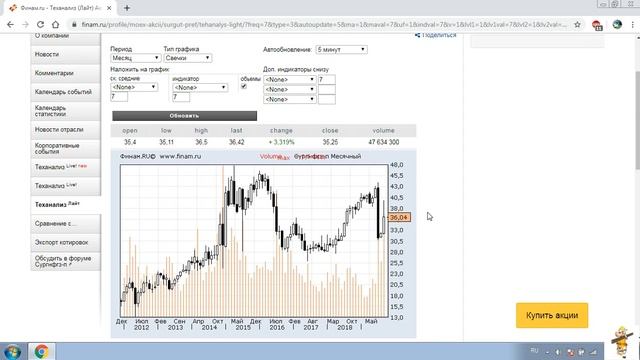This screenshot has height=360, width=640.
Task: Click the www.finam.ru chart label
Action: click(x=180, y=156)
